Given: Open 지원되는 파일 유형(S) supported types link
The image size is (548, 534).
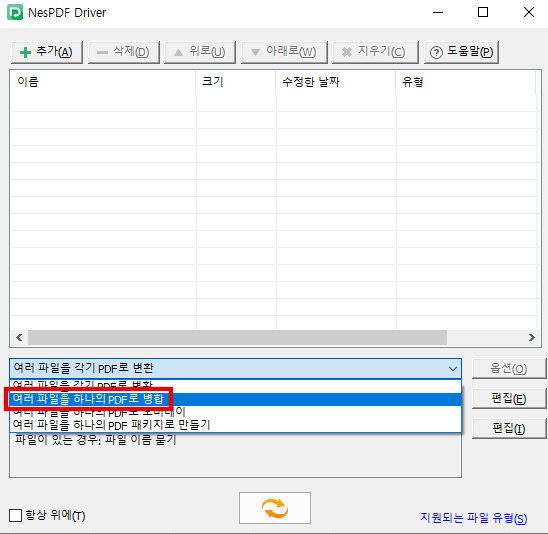Looking at the screenshot, I should 474,518.
